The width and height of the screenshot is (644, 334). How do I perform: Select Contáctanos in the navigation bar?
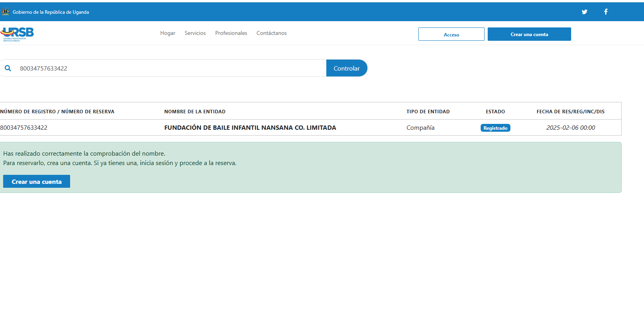(271, 33)
